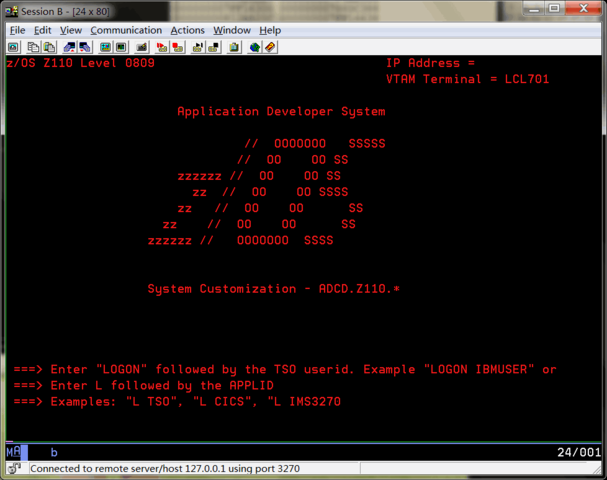Screen dimensions: 607x480
Task: Click the Print Screen toolbar icon
Action: click(13, 47)
